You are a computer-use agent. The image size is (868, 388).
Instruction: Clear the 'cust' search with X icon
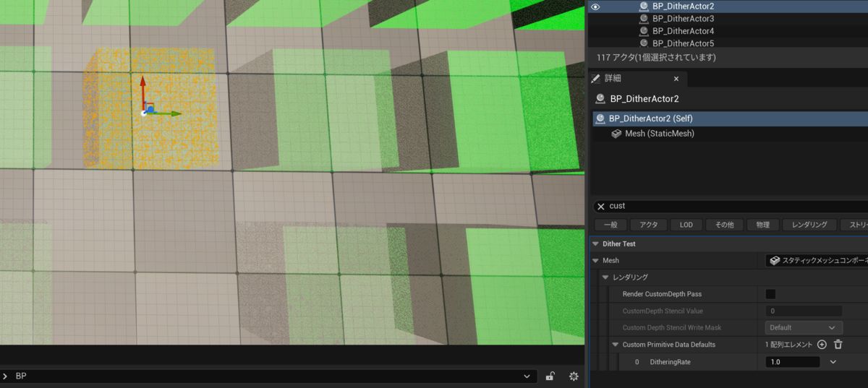[600, 206]
